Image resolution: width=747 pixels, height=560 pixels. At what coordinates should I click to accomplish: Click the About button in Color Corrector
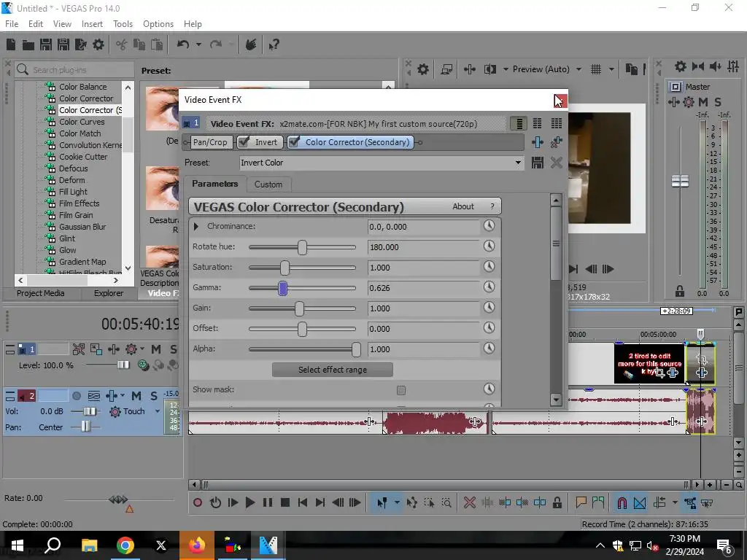point(463,206)
